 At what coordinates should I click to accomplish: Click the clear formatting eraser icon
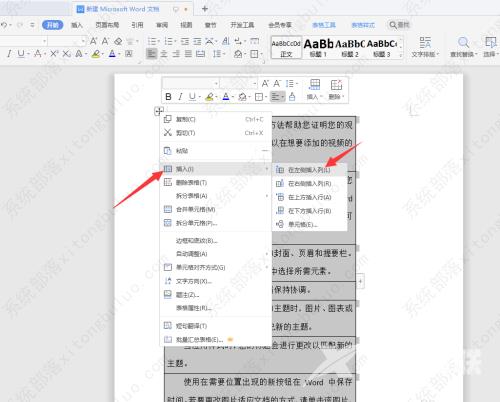coord(118,41)
